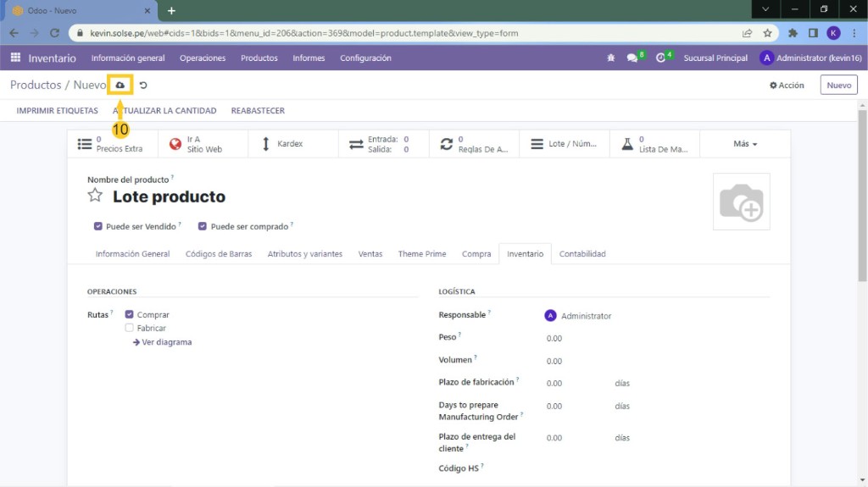Switch to the Contabilidad tab
The image size is (868, 487).
[581, 254]
